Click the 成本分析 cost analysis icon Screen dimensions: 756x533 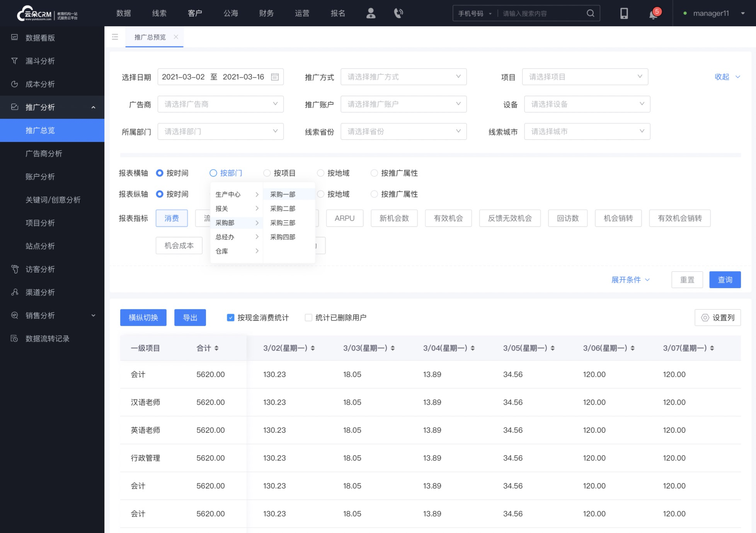[15, 84]
